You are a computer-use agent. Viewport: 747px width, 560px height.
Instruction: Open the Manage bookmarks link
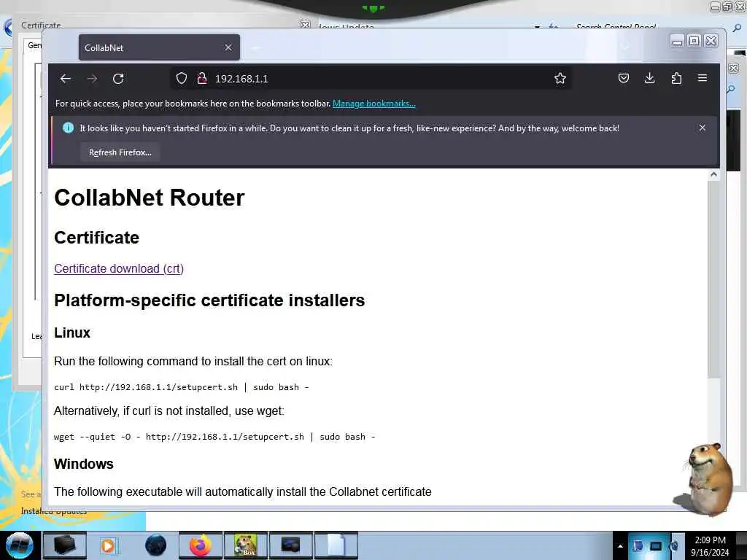pos(374,104)
